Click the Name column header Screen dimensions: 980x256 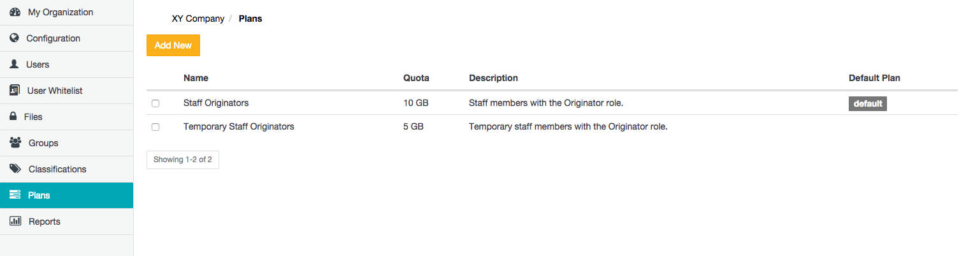[x=196, y=78]
